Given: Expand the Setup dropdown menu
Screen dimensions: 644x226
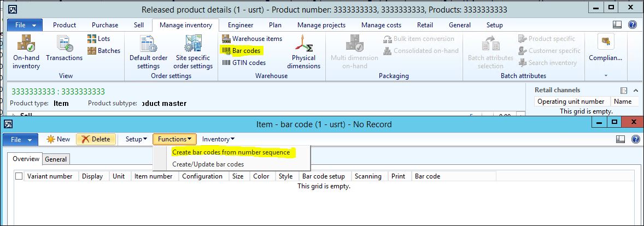Looking at the screenshot, I should [136, 139].
